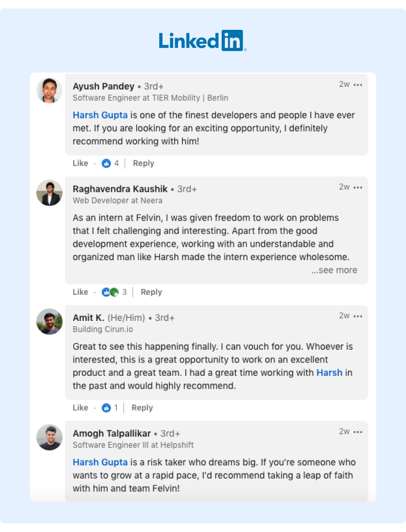This screenshot has height=532, width=406.
Task: Open the three-dot menu on Amogh Talpallikar's comment
Action: pyautogui.click(x=358, y=432)
